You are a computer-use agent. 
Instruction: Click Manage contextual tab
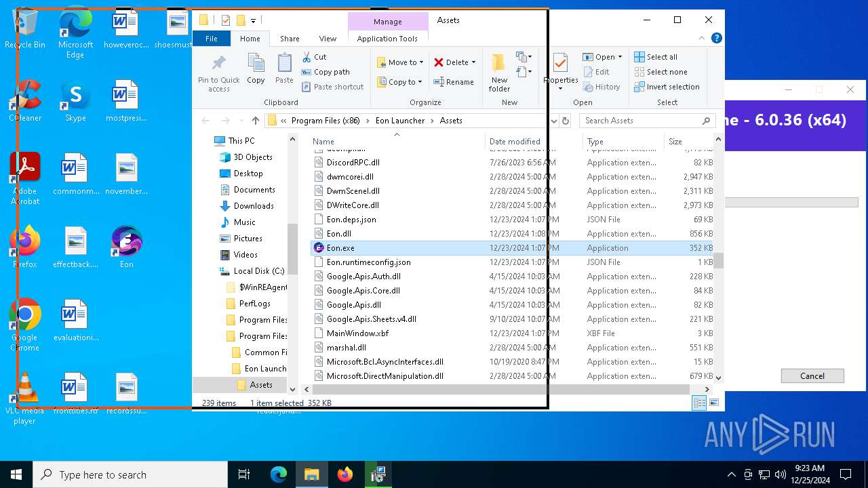pos(388,22)
